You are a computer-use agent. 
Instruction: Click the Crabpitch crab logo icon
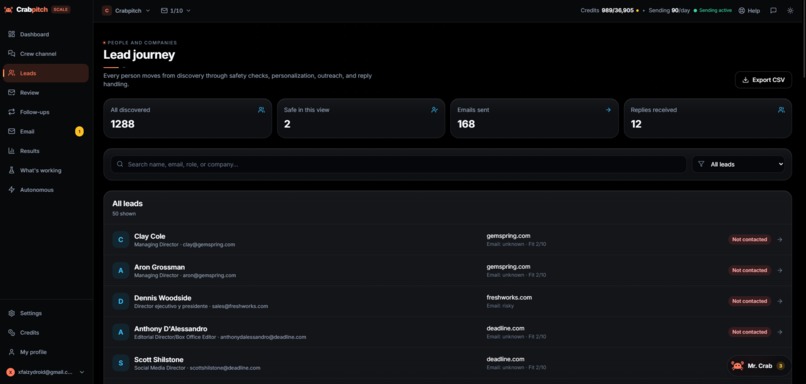tap(8, 10)
